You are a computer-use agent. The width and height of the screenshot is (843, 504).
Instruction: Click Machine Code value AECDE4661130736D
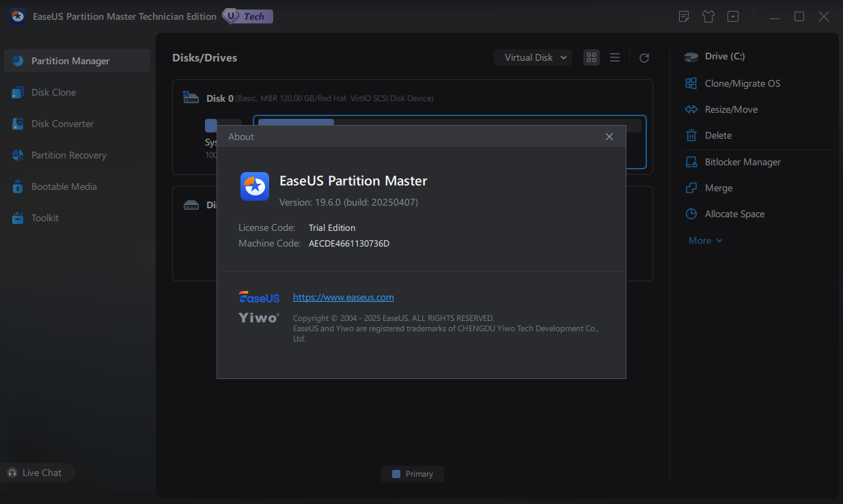tap(349, 243)
